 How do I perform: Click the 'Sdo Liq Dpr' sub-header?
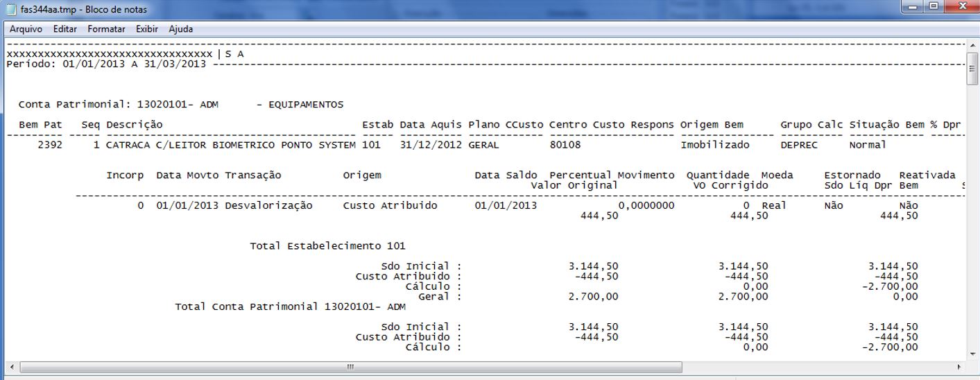pyautogui.click(x=859, y=185)
